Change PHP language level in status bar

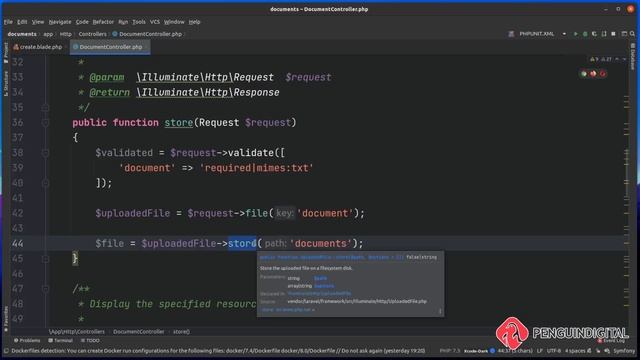pyautogui.click(x=450, y=351)
